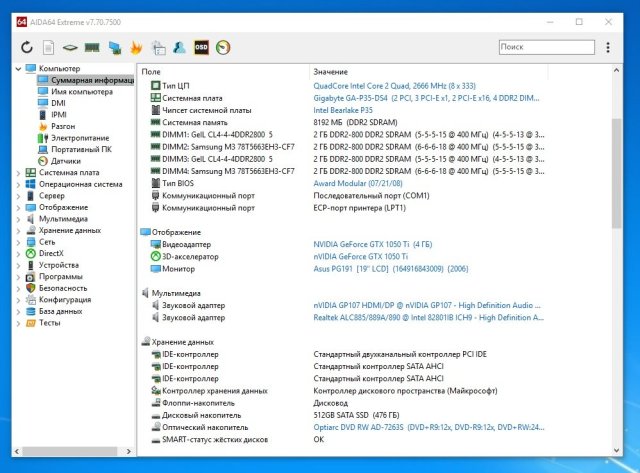Click the vertical scrollbar up arrow

616,70
